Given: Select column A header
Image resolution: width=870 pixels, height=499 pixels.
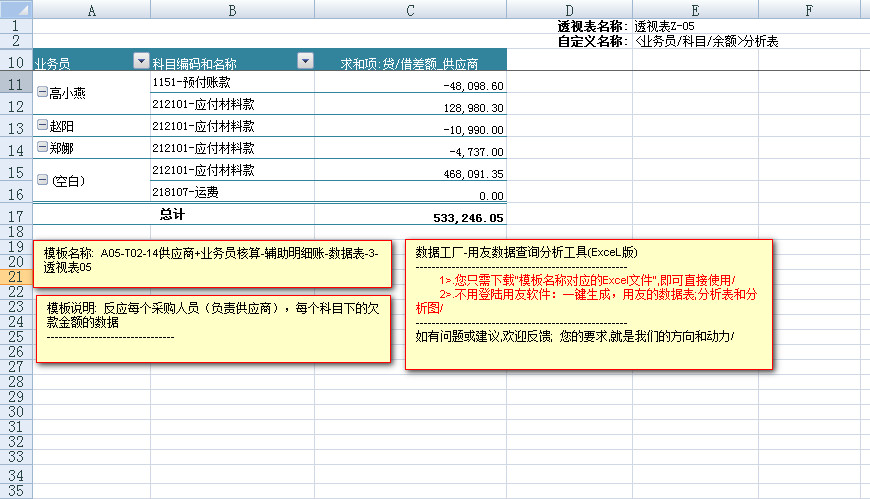Looking at the screenshot, I should [91, 9].
